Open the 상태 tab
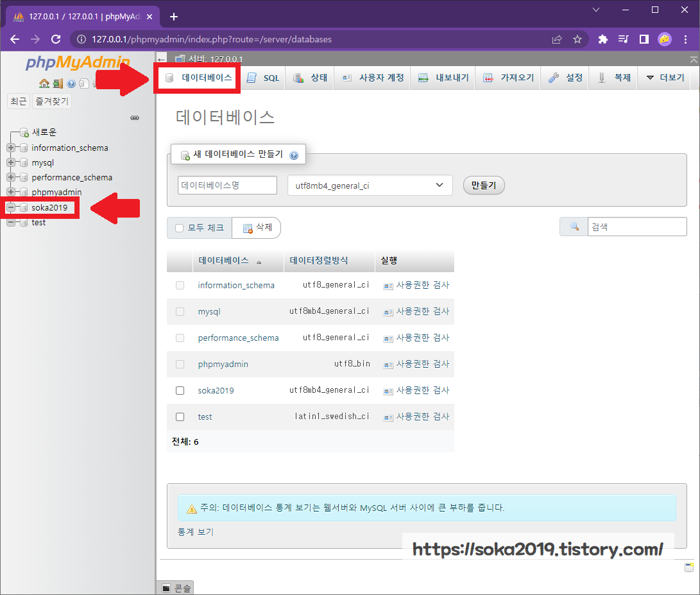Screen dimensions: 700x595 [311, 78]
